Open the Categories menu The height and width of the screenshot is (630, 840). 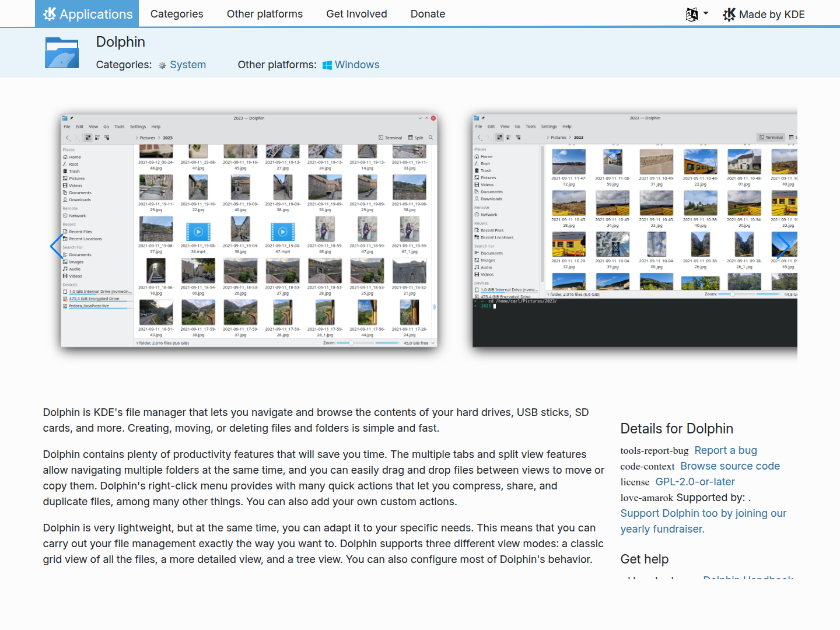[x=177, y=14]
